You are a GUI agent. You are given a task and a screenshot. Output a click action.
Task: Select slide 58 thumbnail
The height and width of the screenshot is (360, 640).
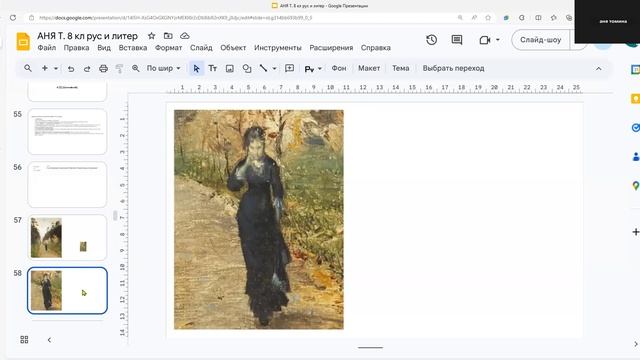tap(67, 291)
